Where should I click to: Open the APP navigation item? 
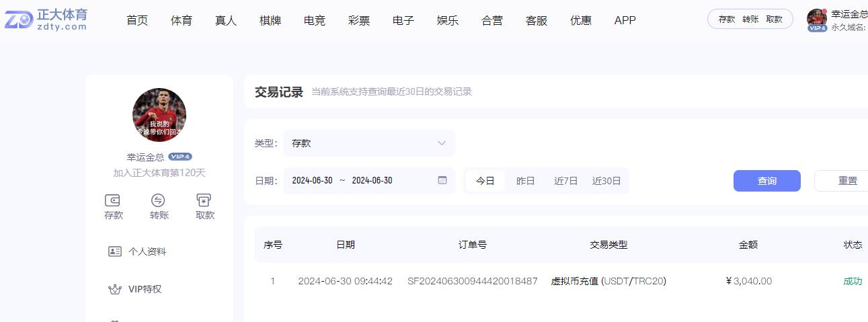coord(625,20)
